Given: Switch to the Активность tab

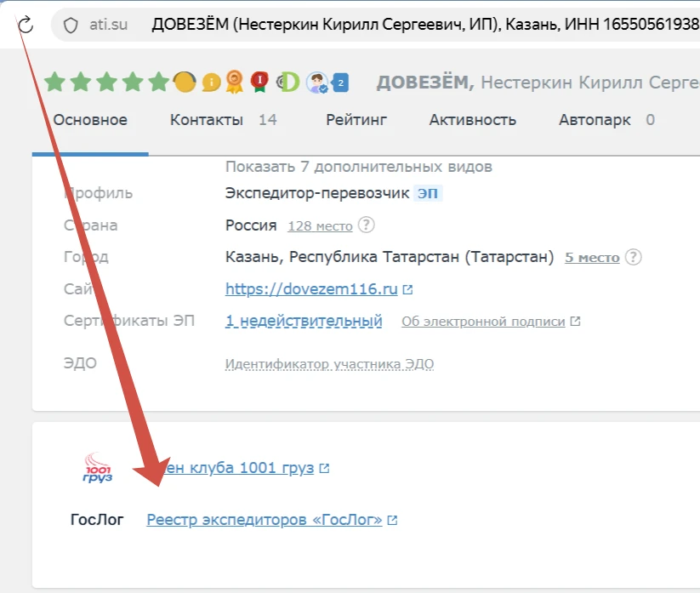Looking at the screenshot, I should 473,120.
